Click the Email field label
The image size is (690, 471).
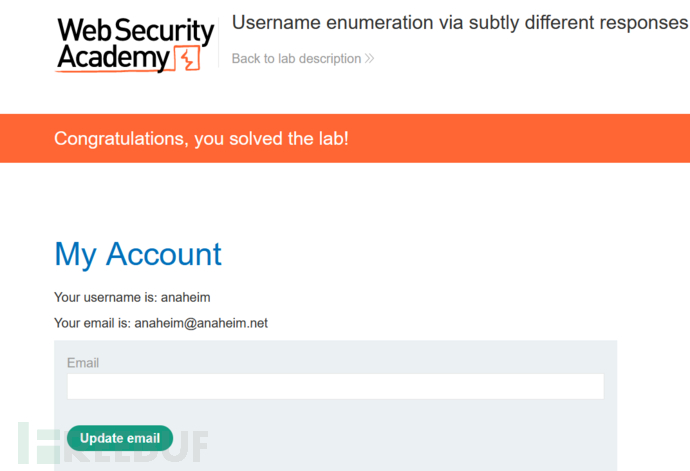pos(83,363)
